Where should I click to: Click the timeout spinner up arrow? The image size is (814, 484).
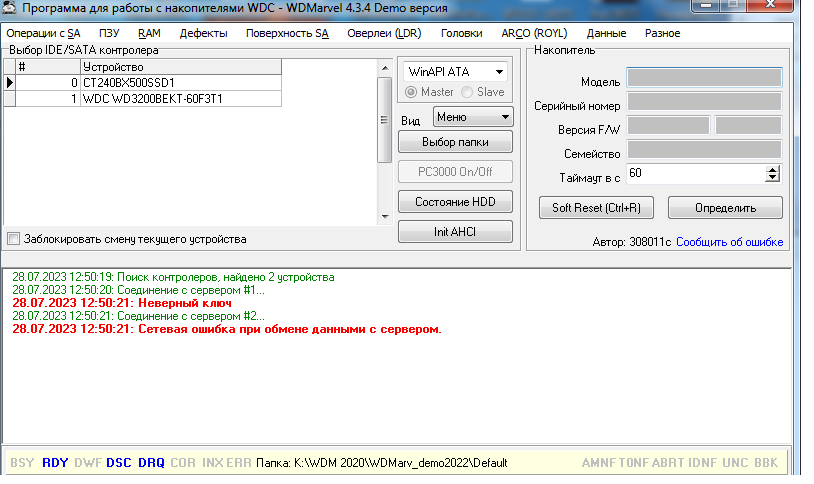(771, 169)
